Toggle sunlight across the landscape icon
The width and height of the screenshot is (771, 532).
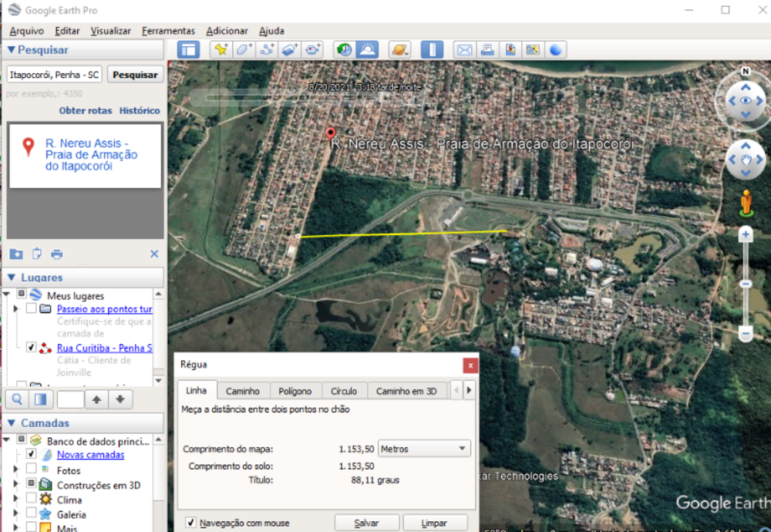[367, 50]
